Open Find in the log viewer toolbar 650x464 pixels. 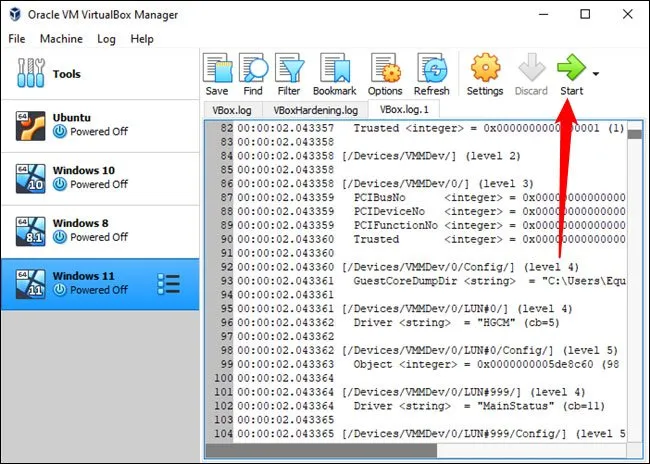(x=253, y=72)
